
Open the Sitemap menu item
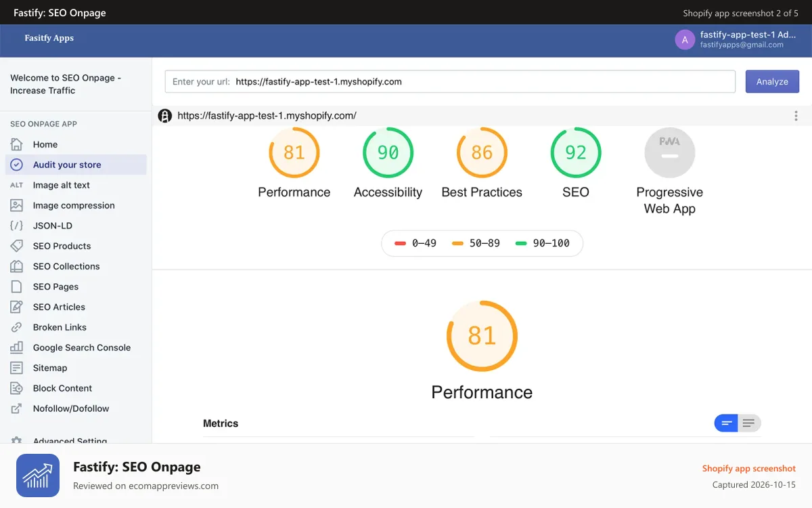pyautogui.click(x=76, y=368)
